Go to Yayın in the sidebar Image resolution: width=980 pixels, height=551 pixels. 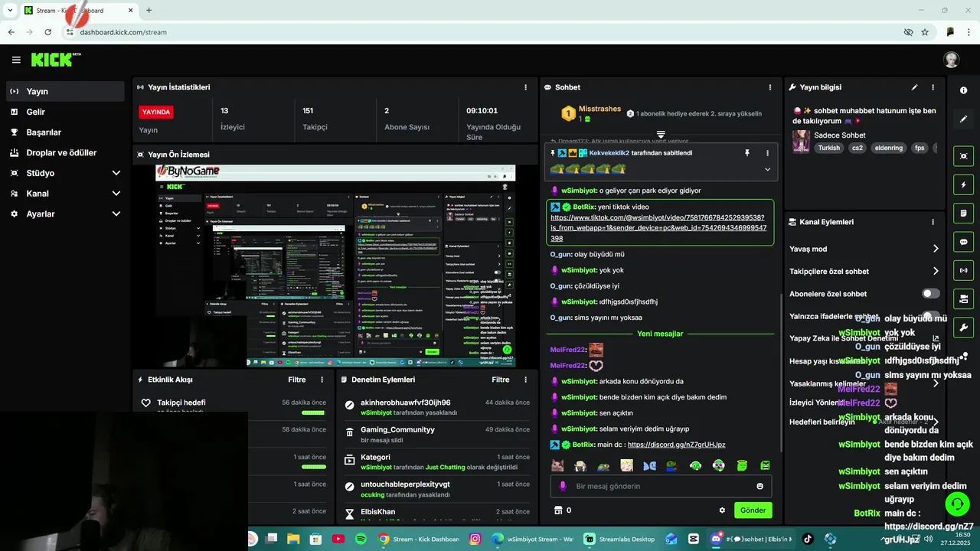tap(65, 91)
